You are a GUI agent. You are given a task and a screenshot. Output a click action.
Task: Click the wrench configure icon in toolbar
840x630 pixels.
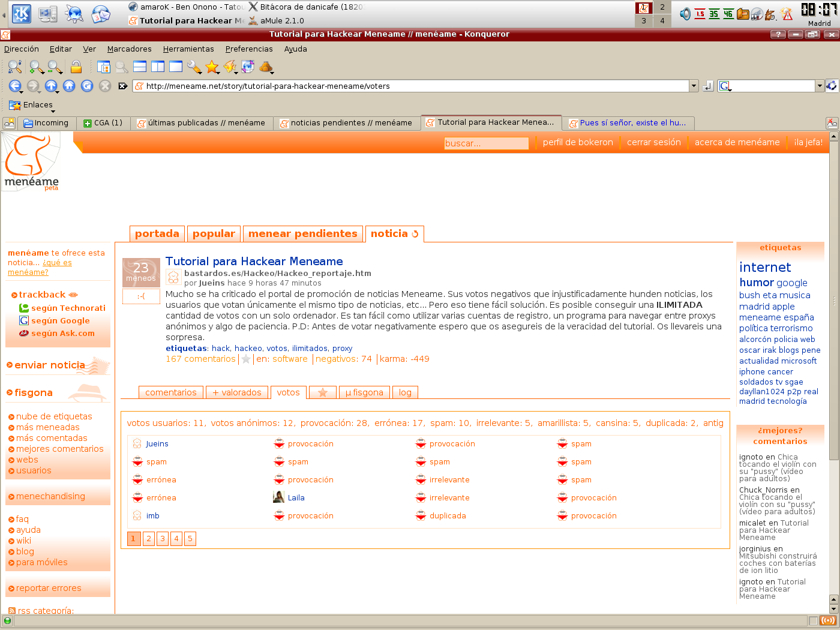[194, 67]
